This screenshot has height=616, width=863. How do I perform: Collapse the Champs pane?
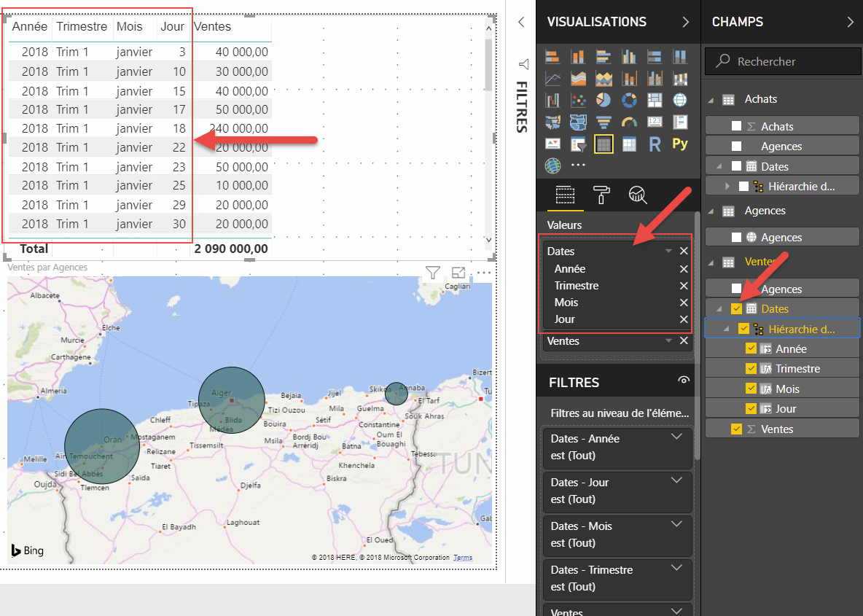click(x=851, y=22)
